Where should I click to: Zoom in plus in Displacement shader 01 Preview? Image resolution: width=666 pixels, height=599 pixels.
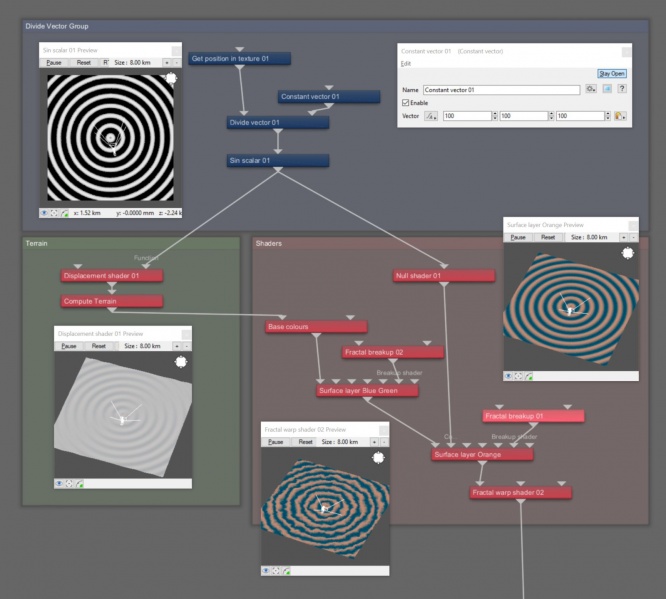pyautogui.click(x=177, y=346)
